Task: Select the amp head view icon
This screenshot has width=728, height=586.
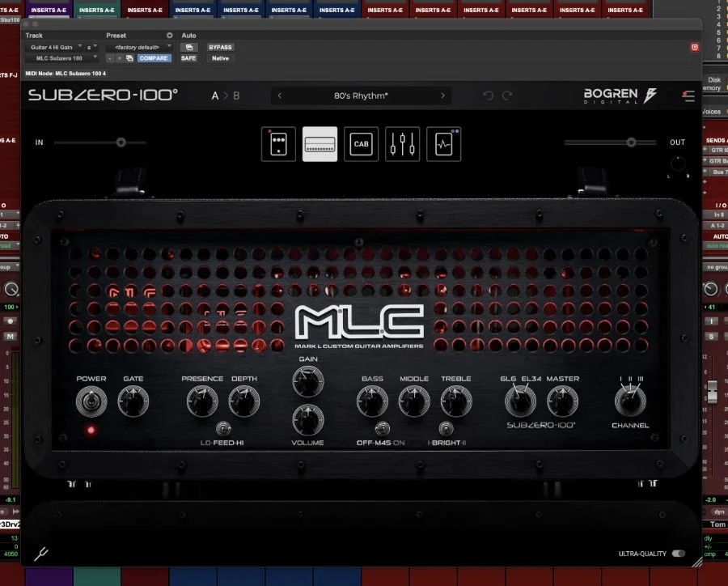Action: pos(320,143)
